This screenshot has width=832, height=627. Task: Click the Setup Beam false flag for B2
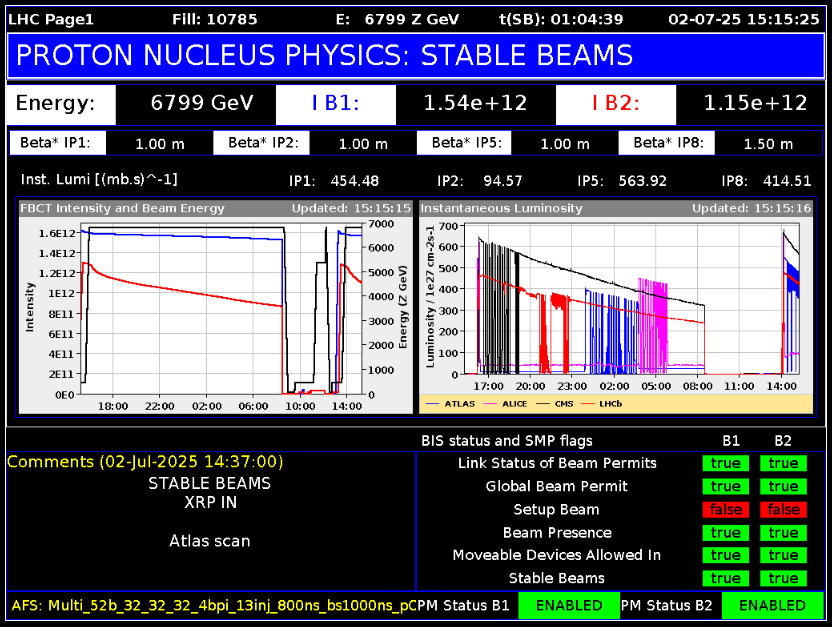[783, 509]
